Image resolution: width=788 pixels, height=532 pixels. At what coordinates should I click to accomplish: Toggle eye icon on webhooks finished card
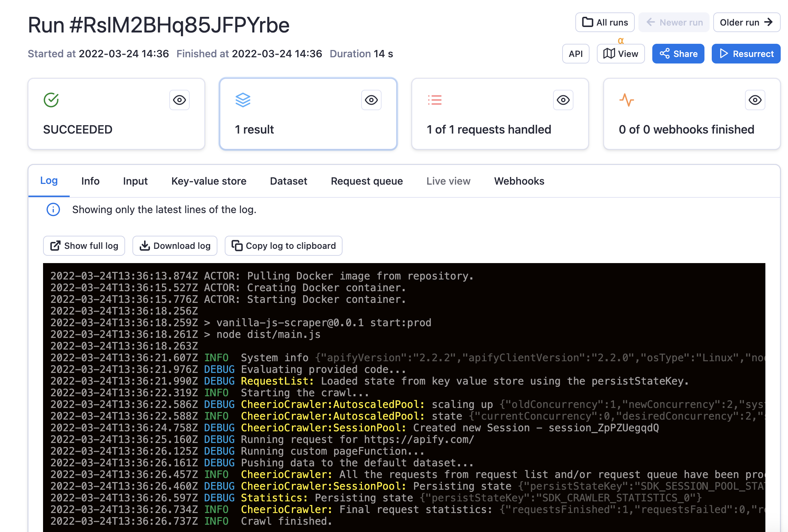(x=755, y=100)
